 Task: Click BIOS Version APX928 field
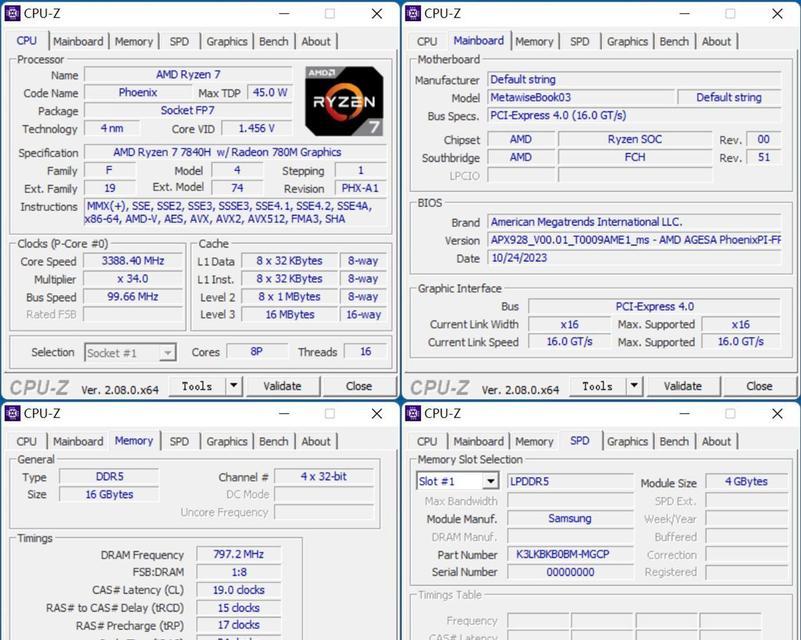click(634, 240)
